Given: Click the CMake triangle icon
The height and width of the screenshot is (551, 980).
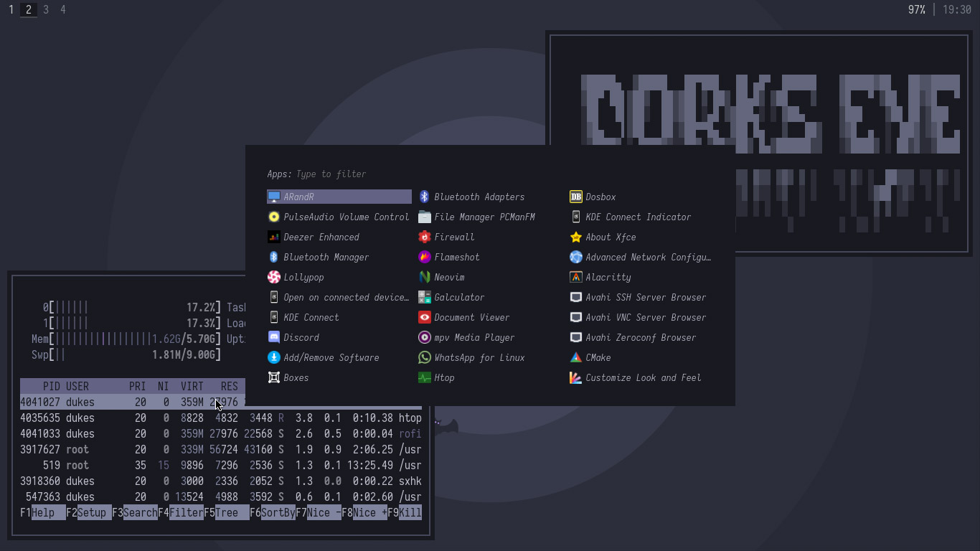Looking at the screenshot, I should [x=575, y=357].
